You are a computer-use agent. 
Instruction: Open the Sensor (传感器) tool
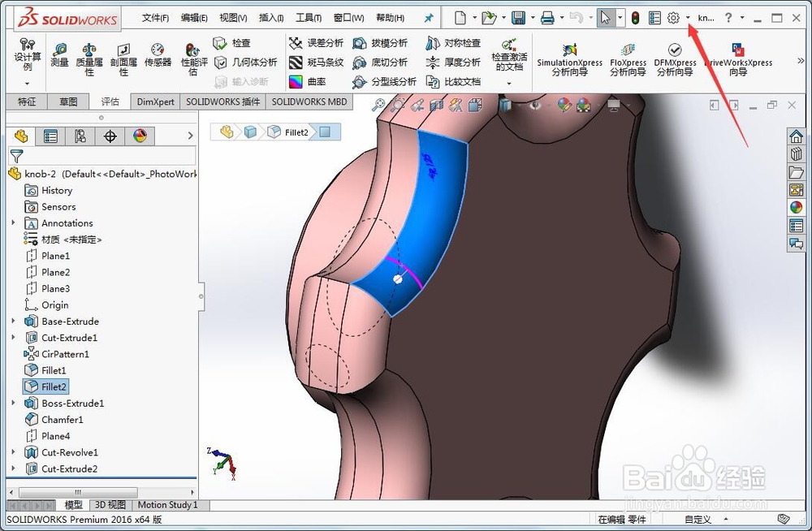158,56
